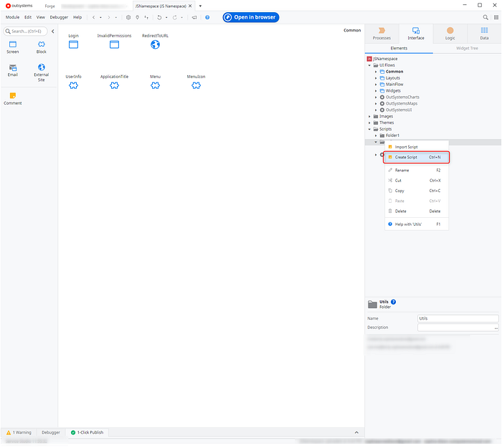502x448 pixels.
Task: Select the Comment sticky note icon
Action: 13,96
